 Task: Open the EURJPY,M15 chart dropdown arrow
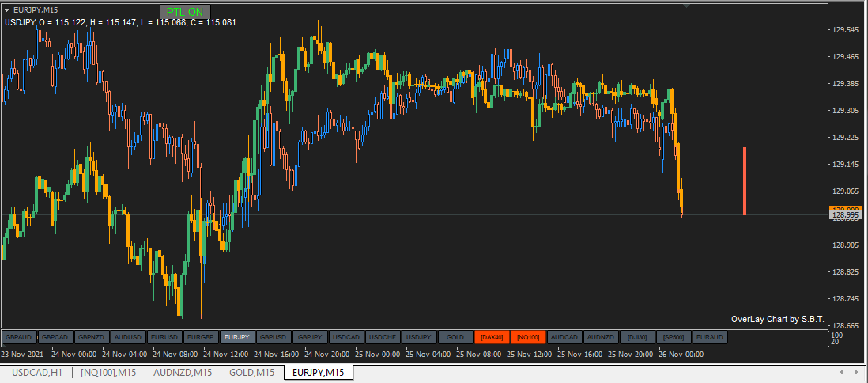[x=6, y=10]
